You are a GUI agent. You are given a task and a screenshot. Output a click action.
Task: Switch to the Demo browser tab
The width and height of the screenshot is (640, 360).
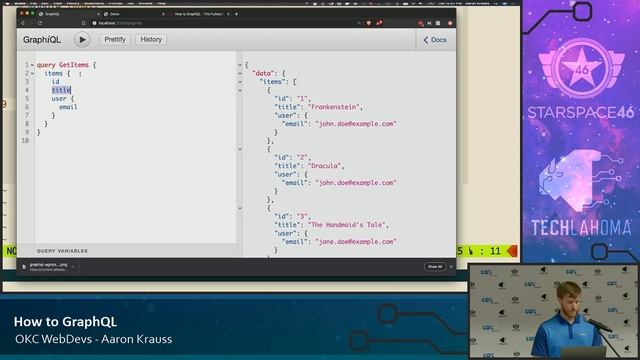(x=133, y=14)
